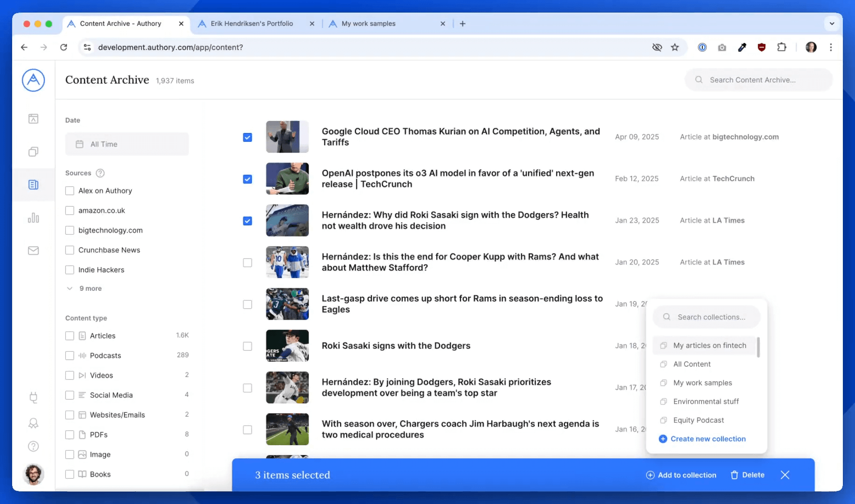The width and height of the screenshot is (855, 504).
Task: Enable the bigtechnology.com source filter
Action: click(70, 231)
